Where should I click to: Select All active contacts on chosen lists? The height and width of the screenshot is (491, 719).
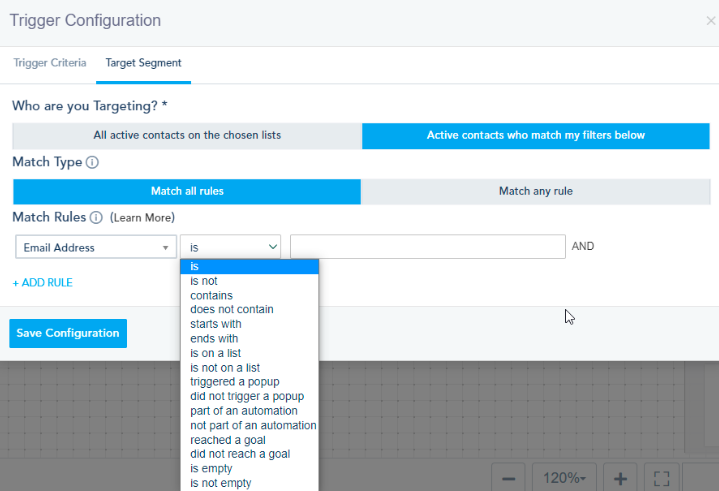pos(187,135)
